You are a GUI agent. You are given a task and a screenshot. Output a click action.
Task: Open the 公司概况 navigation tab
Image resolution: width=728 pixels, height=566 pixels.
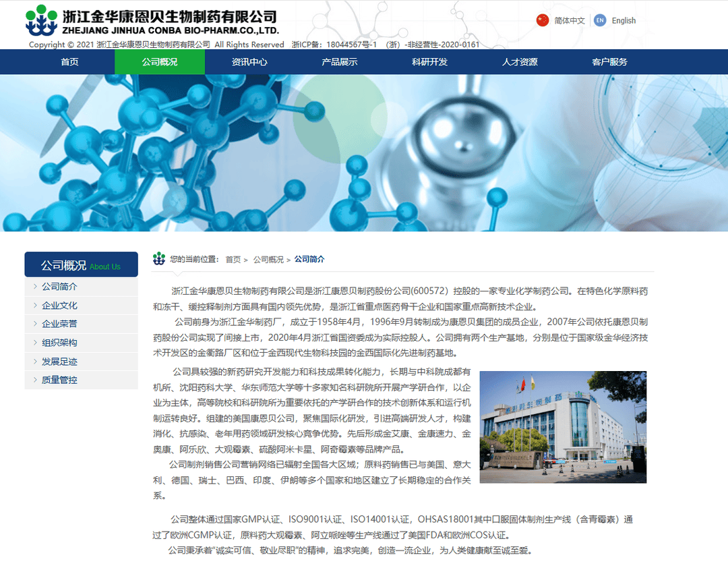(x=160, y=62)
